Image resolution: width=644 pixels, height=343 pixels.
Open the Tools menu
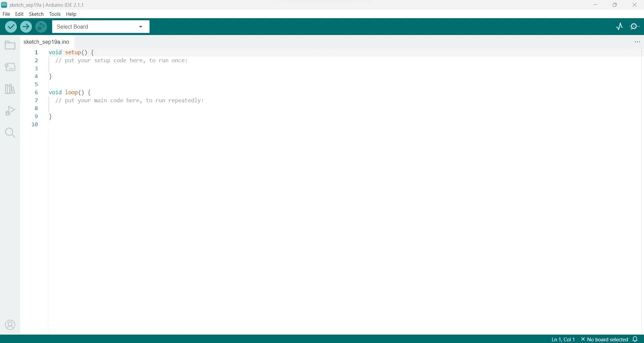tap(55, 14)
